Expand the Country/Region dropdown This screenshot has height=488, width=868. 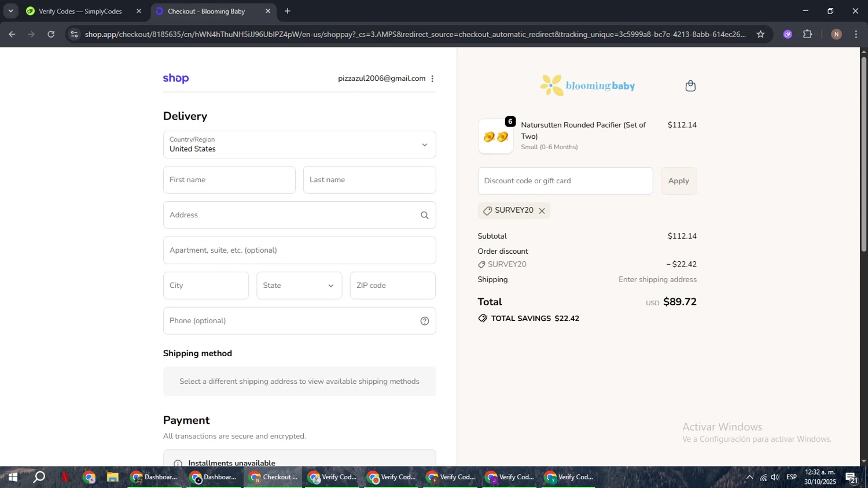[299, 145]
